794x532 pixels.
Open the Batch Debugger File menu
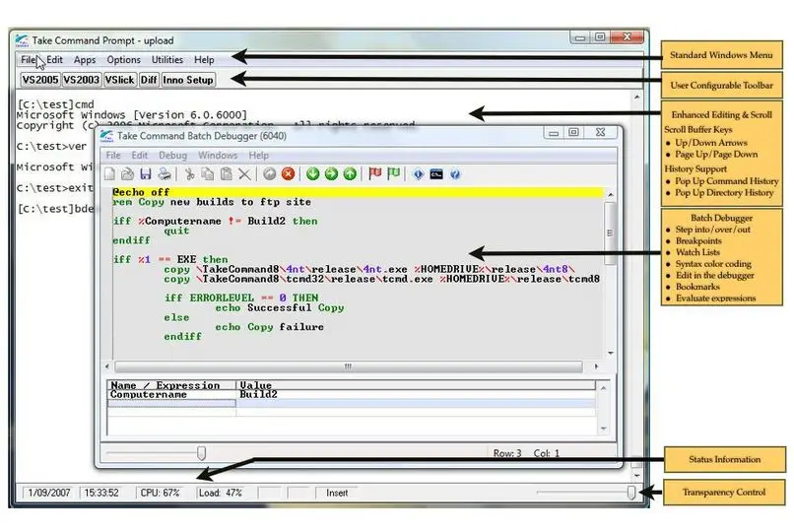pyautogui.click(x=113, y=156)
